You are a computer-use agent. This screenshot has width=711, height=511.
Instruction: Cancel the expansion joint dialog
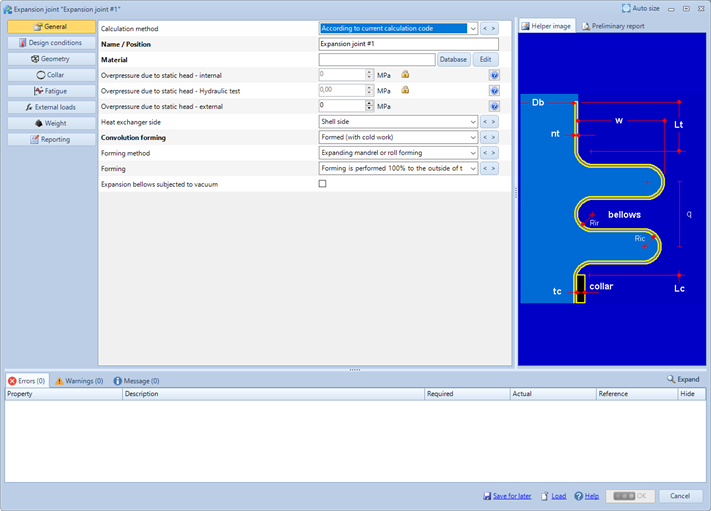point(680,496)
